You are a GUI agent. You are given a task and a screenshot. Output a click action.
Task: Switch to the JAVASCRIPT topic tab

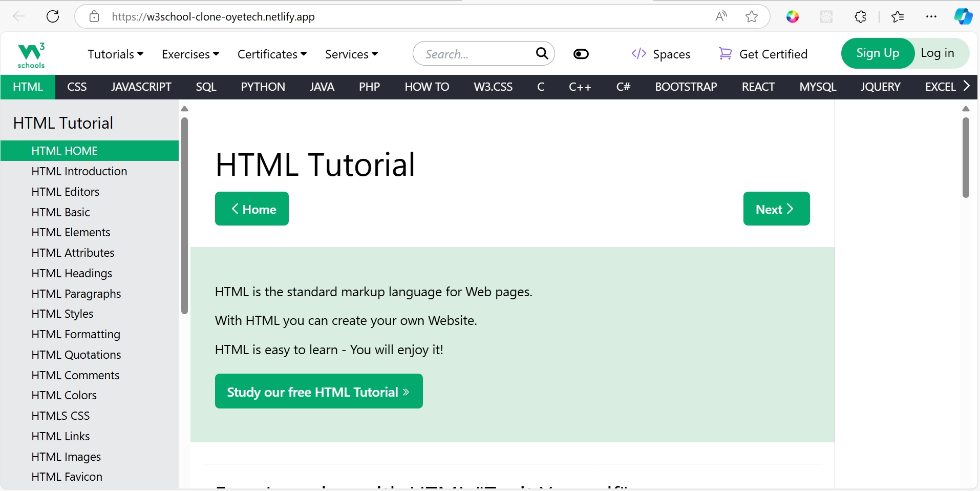141,87
